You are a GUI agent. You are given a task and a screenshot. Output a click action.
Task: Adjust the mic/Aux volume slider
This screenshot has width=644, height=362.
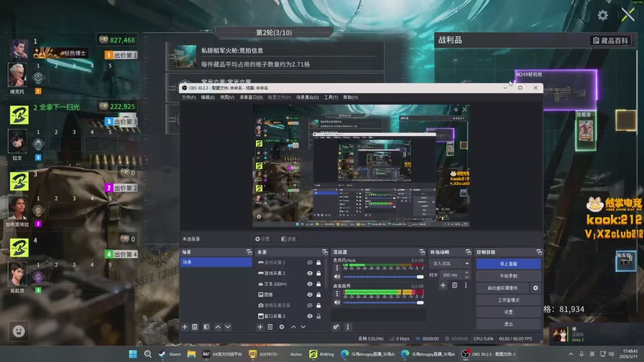383,277
